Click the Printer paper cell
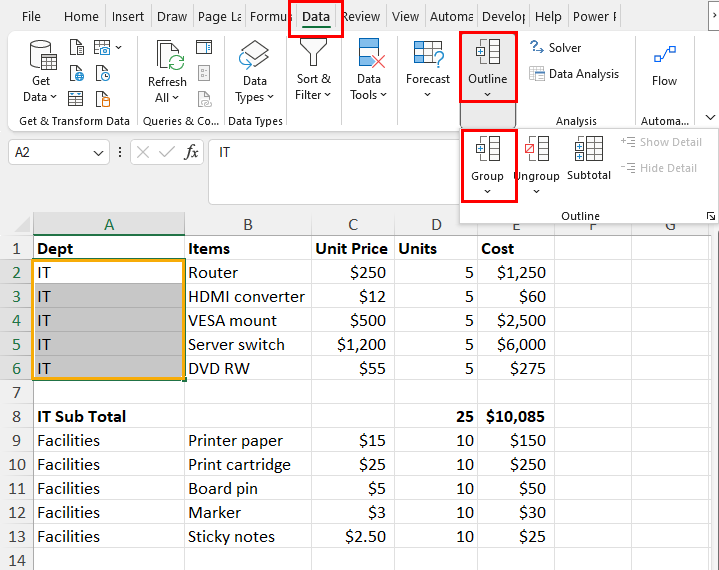Image resolution: width=719 pixels, height=570 pixels. pos(248,441)
